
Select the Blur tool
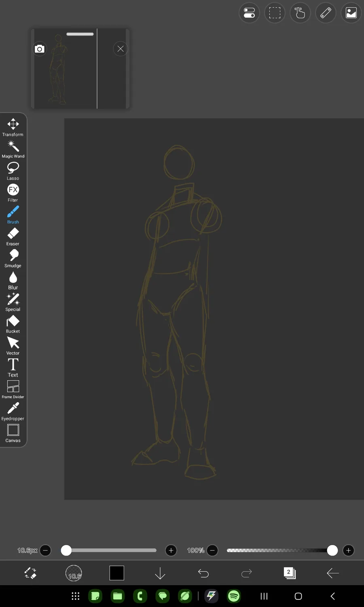(13, 280)
